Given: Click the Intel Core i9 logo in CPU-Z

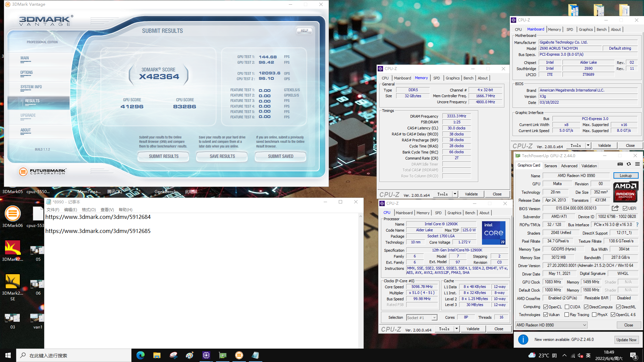Looking at the screenshot, I should (493, 233).
